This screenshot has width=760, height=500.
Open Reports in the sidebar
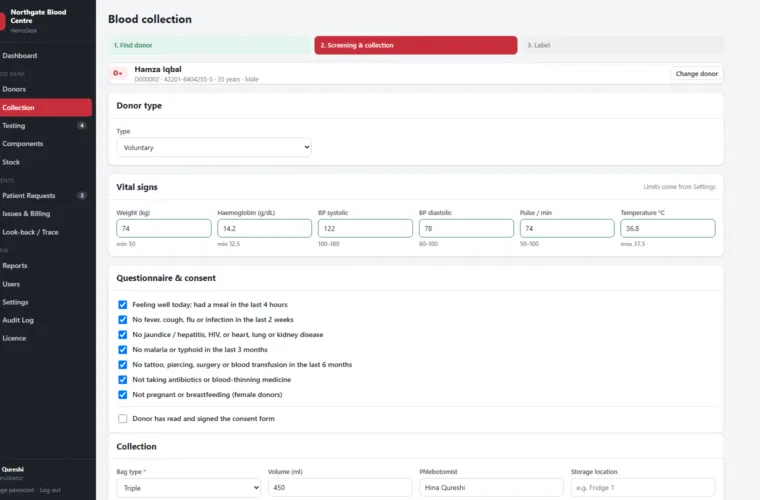pos(46,266)
